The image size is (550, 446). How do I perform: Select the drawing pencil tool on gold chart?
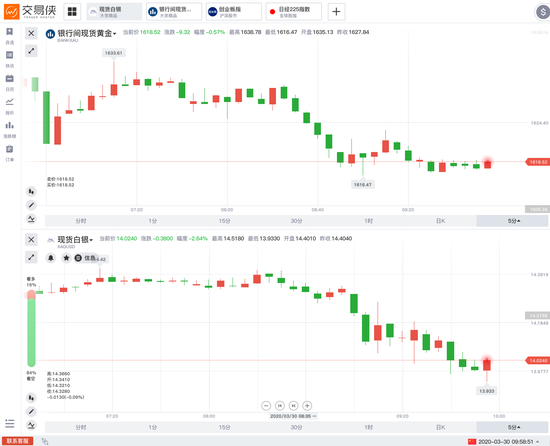(31, 205)
